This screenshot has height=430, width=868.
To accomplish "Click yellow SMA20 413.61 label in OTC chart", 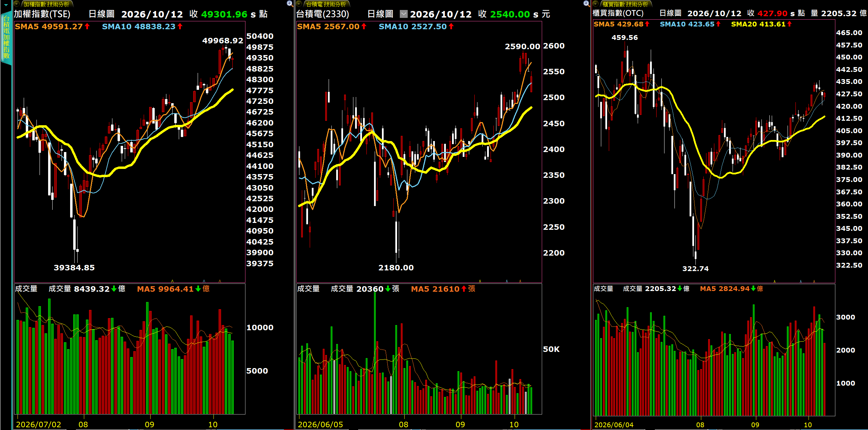I will 758,24.
